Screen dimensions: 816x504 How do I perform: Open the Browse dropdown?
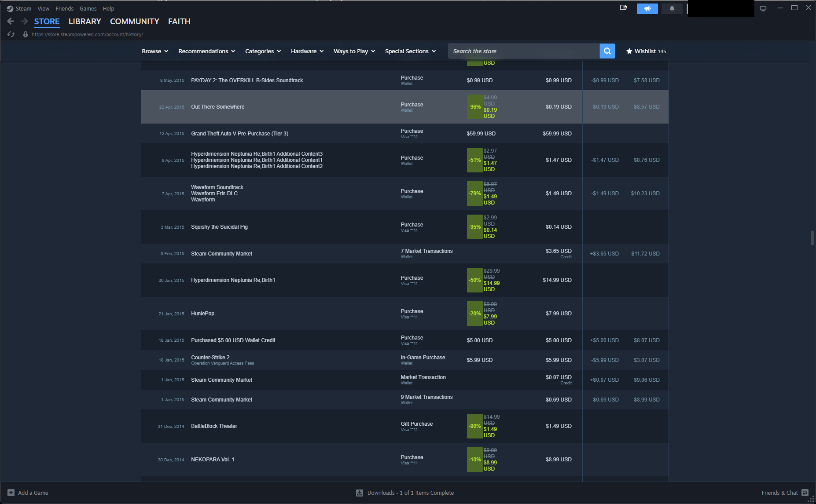pos(155,51)
